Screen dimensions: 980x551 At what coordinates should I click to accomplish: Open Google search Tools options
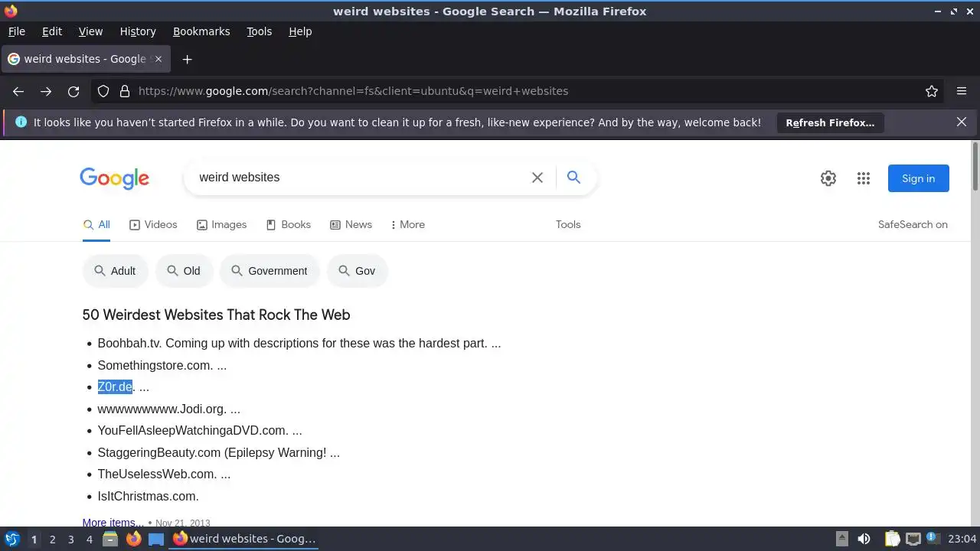pos(568,224)
